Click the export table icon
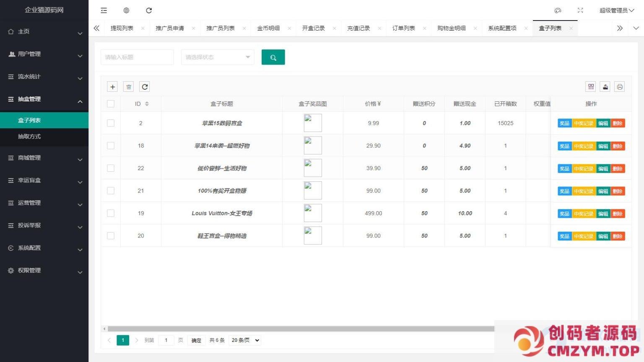 (605, 87)
